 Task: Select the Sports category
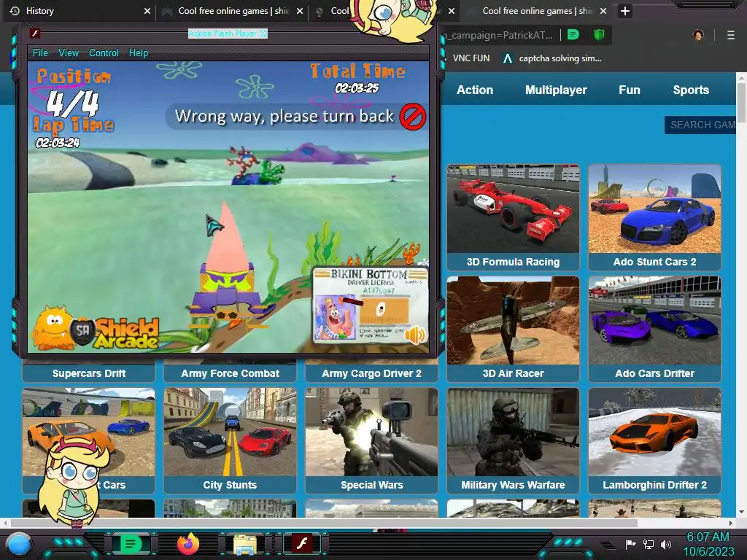[691, 90]
